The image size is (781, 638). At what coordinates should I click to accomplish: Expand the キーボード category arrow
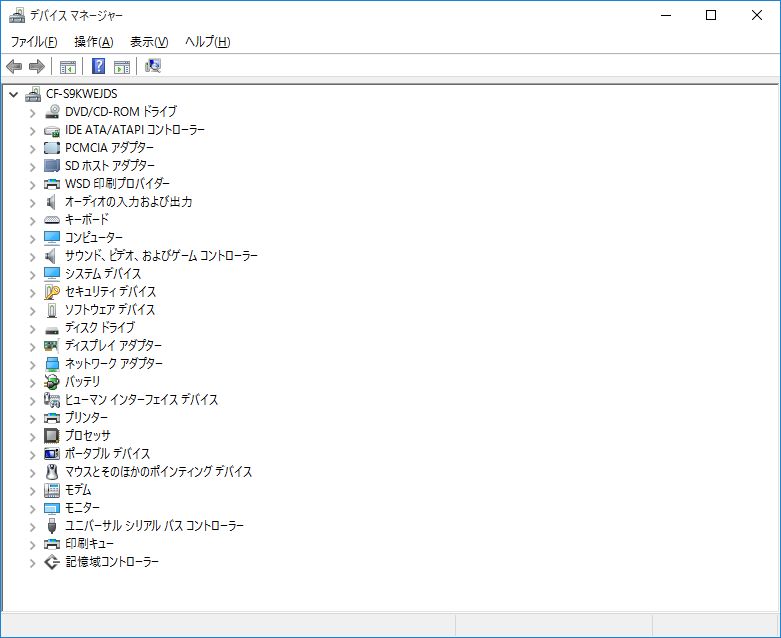(x=32, y=220)
